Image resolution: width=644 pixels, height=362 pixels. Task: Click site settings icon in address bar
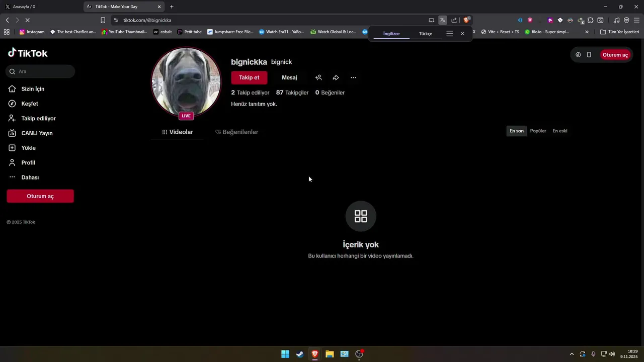point(116,20)
